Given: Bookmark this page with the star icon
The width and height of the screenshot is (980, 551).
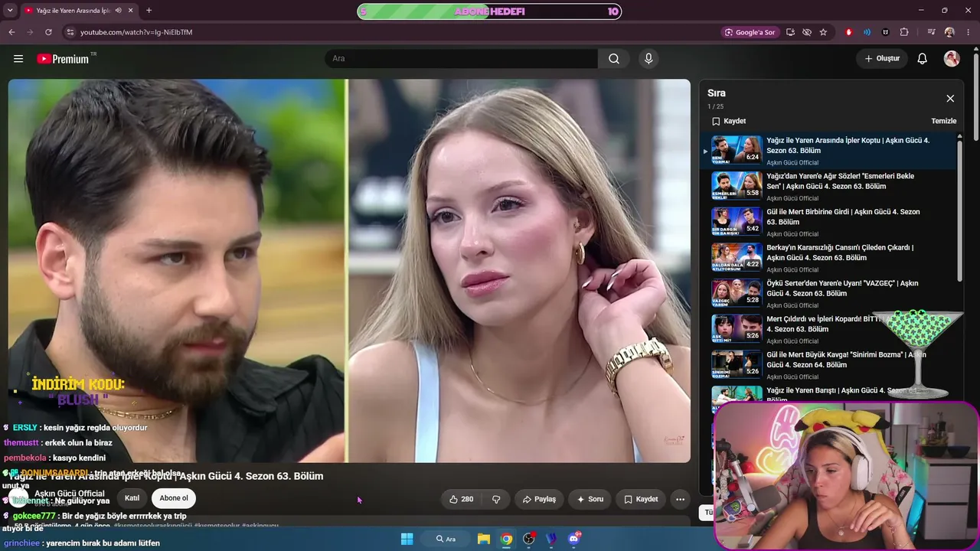Looking at the screenshot, I should click(x=823, y=32).
